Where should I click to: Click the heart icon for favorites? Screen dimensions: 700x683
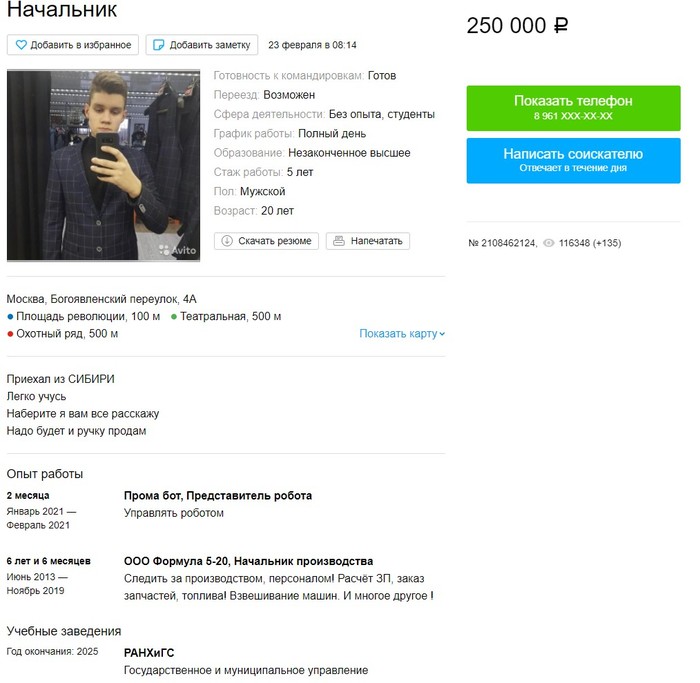tap(21, 45)
